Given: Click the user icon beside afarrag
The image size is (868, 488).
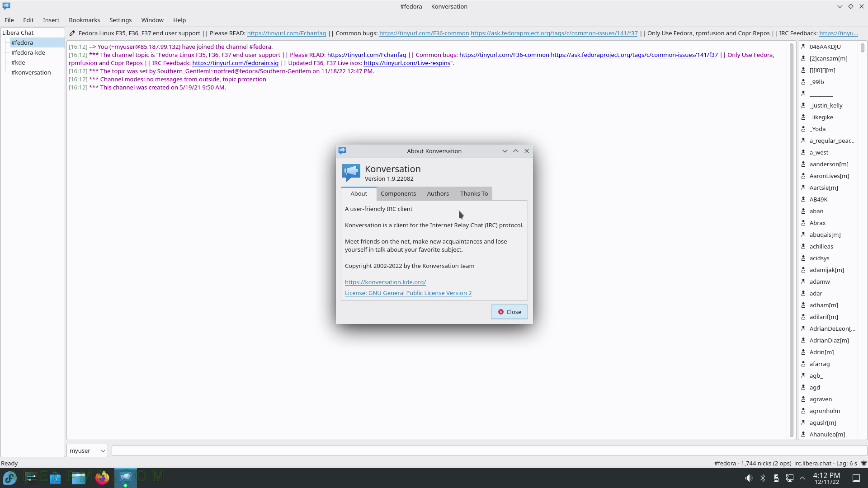Looking at the screenshot, I should coord(803,364).
